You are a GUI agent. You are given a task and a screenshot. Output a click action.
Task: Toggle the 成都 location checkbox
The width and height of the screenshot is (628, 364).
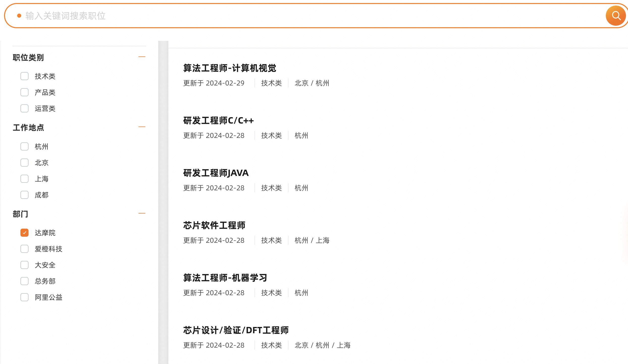[24, 195]
